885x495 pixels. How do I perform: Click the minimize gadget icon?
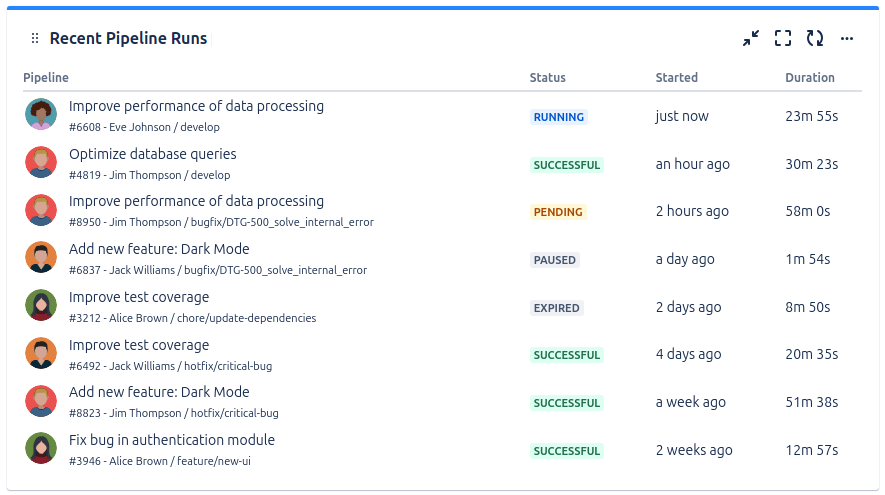(751, 39)
